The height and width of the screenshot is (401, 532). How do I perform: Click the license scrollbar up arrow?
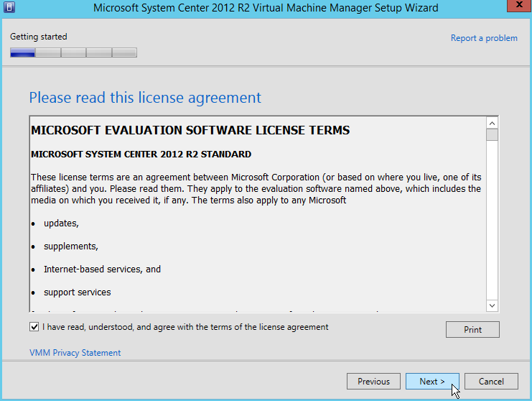tap(492, 123)
